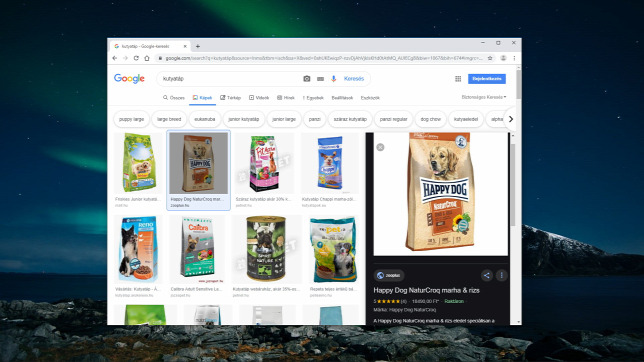This screenshot has height=362, width=644.
Task: Expand the Biztonságos Keresés dropdown
Action: [x=483, y=97]
